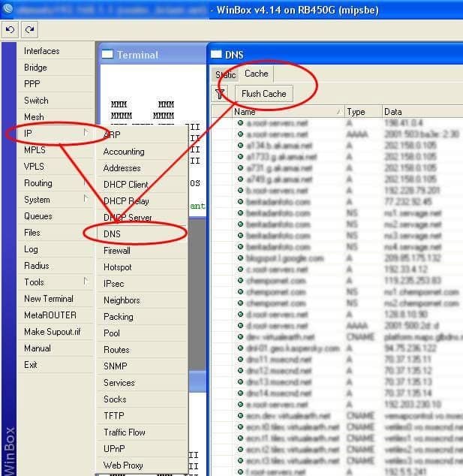Select TFTP in the IP submenu
This screenshot has height=476, width=463.
point(142,416)
